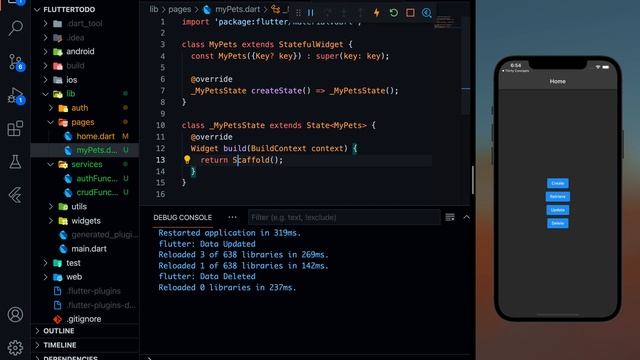The image size is (640, 360).
Task: Collapse the panel with the chevron up
Action: (467, 217)
